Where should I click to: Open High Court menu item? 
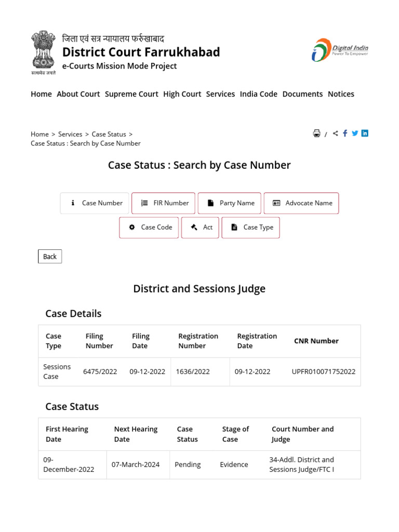(x=182, y=94)
